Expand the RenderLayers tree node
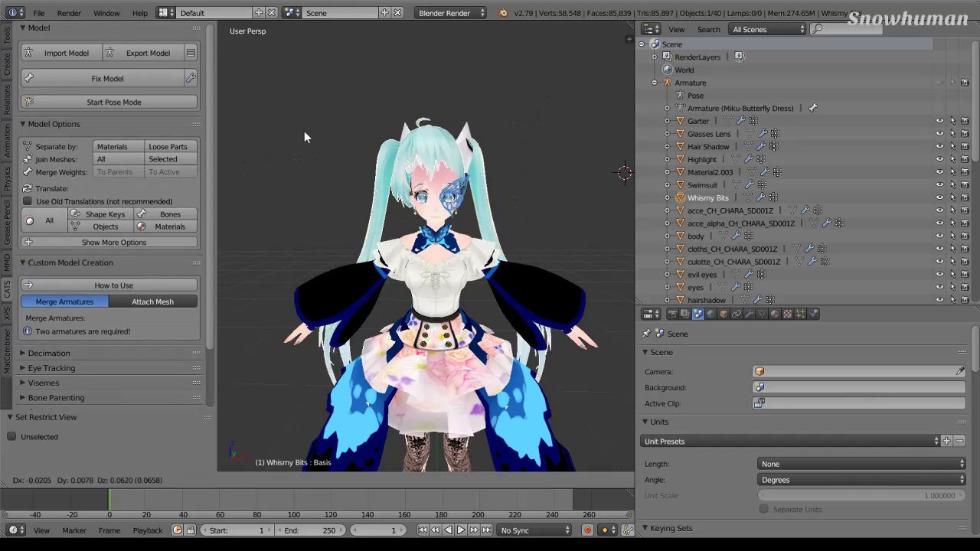The height and width of the screenshot is (551, 980). point(655,57)
